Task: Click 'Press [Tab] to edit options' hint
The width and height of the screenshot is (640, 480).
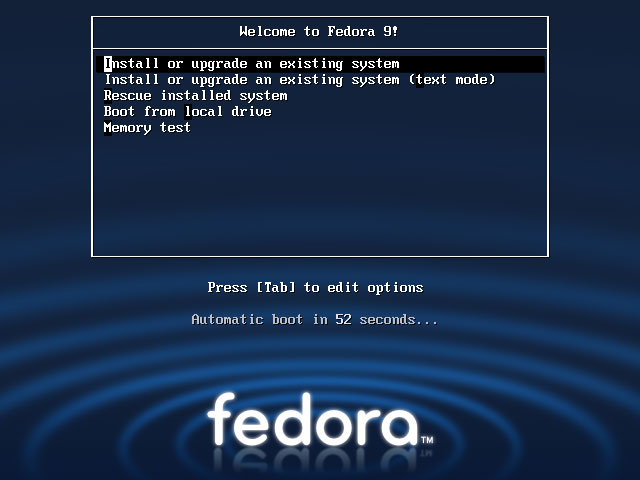Action: pyautogui.click(x=315, y=288)
